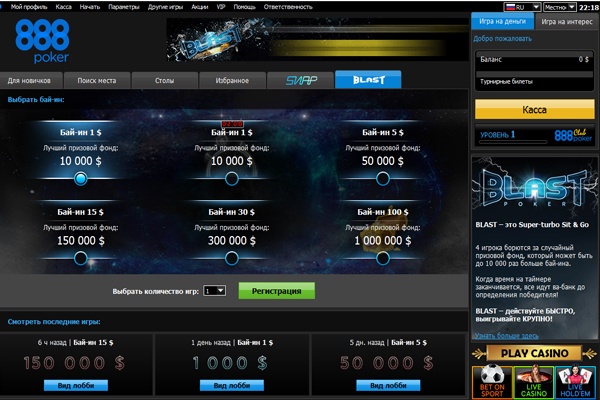Open the Параметры menu
Viewport: 600px width, 400px height.
[x=124, y=7]
